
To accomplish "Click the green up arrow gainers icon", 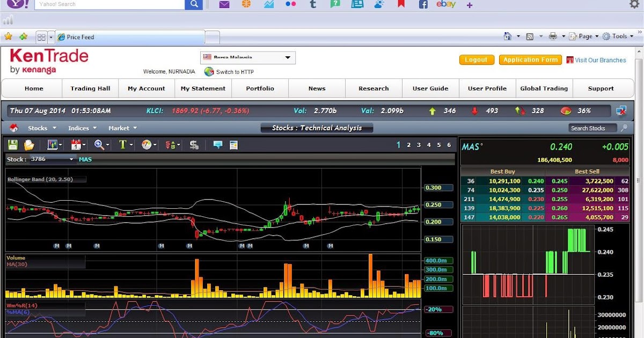I will pos(432,111).
